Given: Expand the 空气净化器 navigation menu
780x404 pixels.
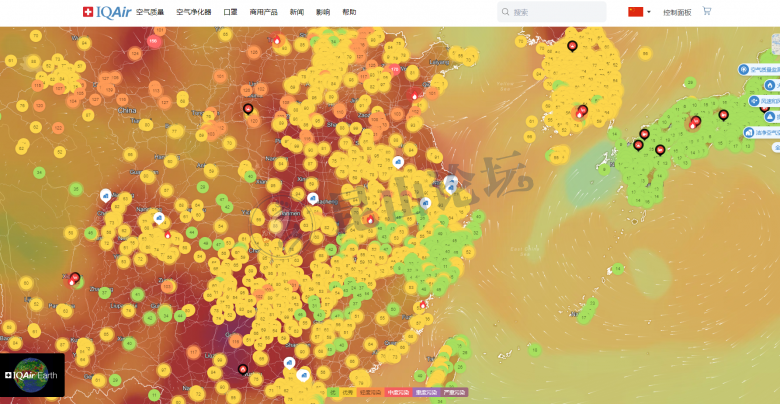Looking at the screenshot, I should [194, 12].
